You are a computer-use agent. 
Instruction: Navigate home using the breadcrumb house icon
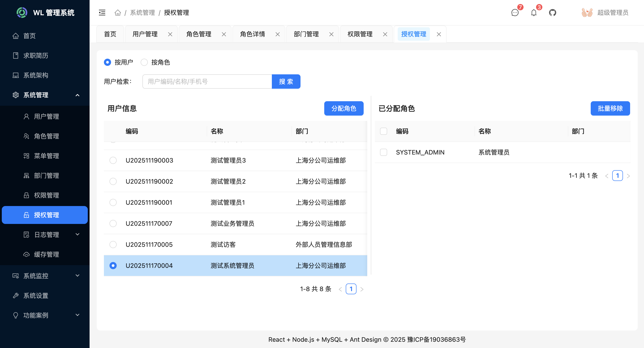(x=118, y=13)
